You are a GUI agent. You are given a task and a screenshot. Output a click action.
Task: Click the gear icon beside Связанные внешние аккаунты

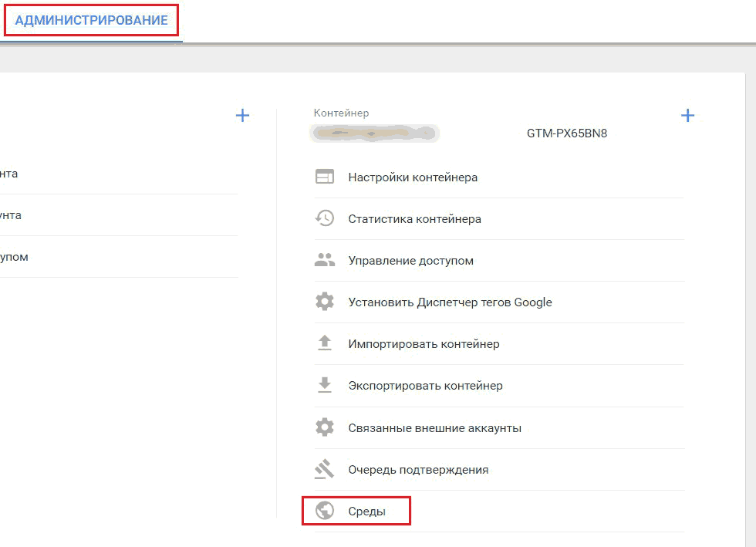(x=325, y=427)
